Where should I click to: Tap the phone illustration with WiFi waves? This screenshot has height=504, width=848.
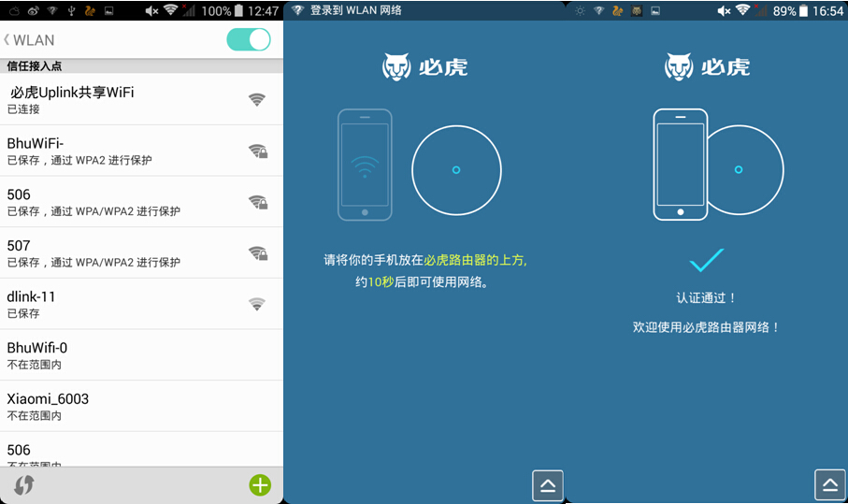pyautogui.click(x=365, y=165)
